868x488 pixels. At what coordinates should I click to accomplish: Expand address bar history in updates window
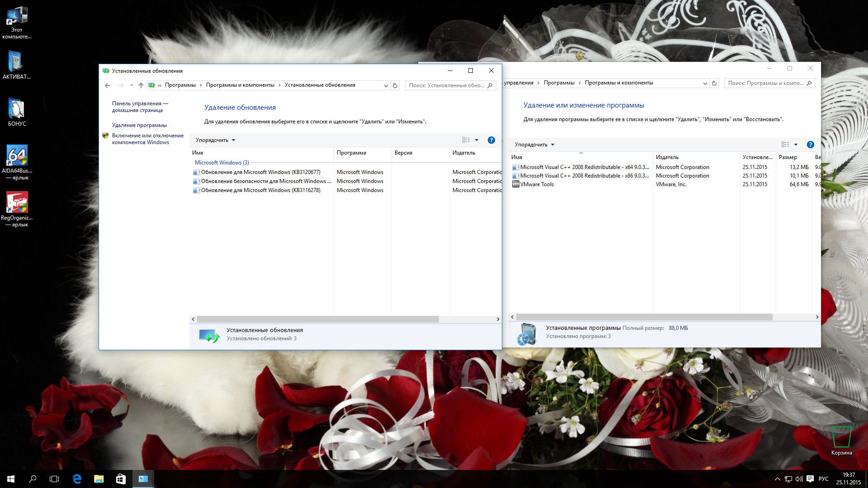click(386, 85)
